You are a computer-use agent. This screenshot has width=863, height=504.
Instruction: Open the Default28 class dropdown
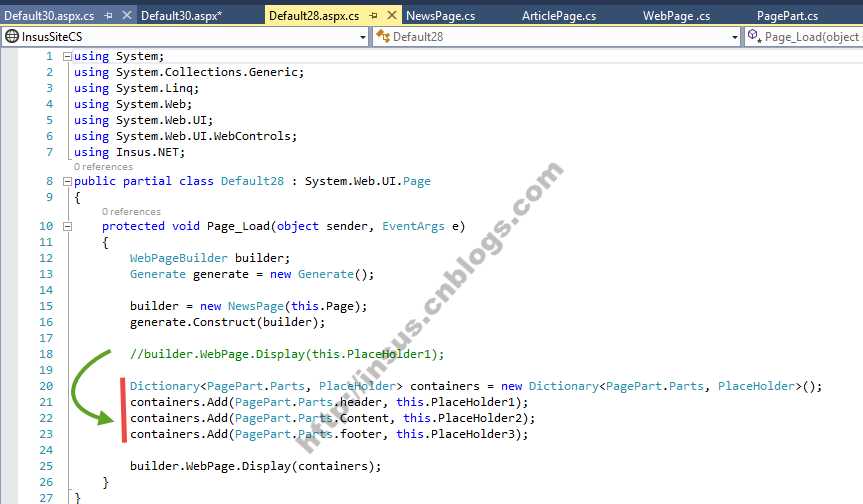735,37
